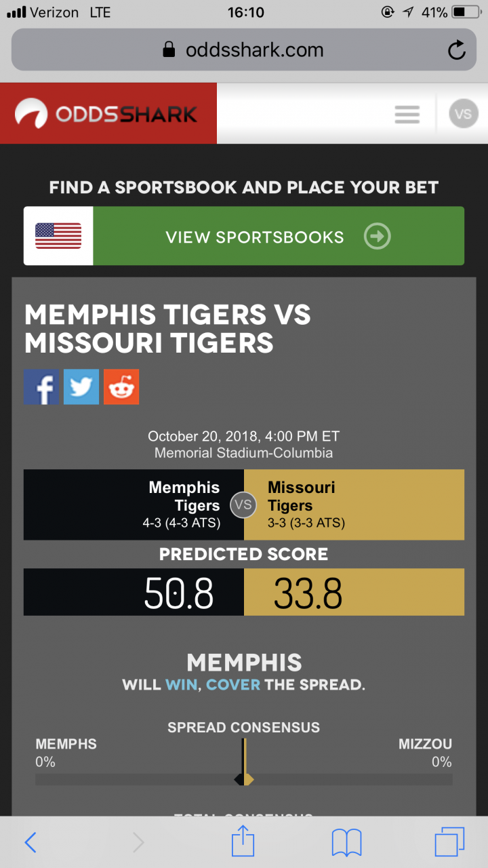Click the OddsShark logo

[108, 113]
